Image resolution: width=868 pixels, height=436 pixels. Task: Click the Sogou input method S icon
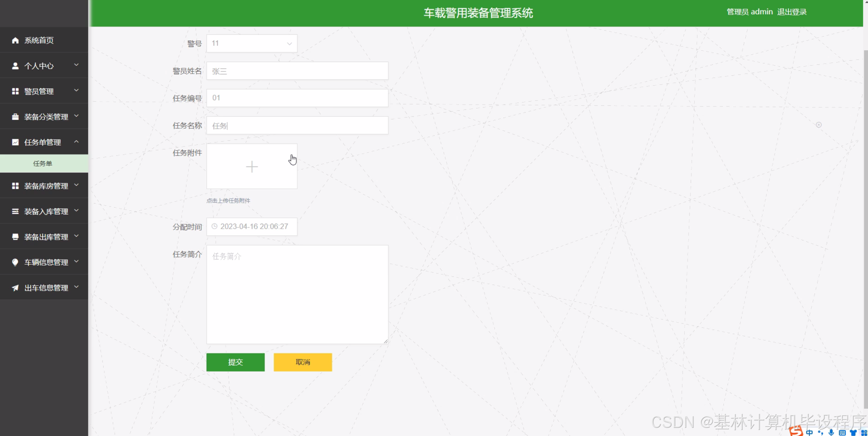(x=796, y=431)
